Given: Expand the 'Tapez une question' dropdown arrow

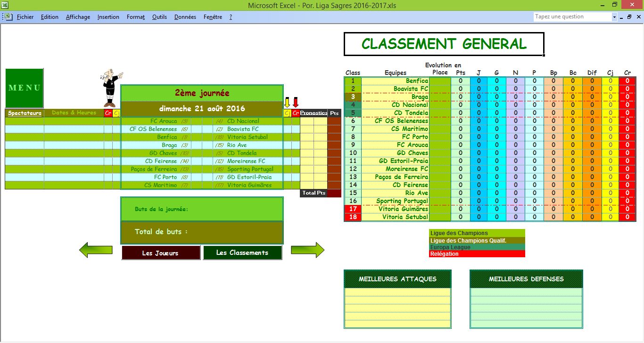Looking at the screenshot, I should tap(614, 17).
